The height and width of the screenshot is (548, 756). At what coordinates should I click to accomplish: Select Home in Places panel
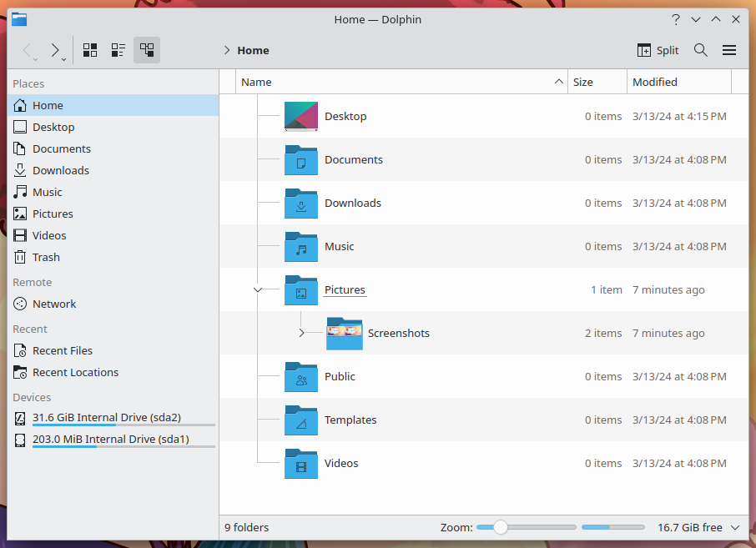113,106
